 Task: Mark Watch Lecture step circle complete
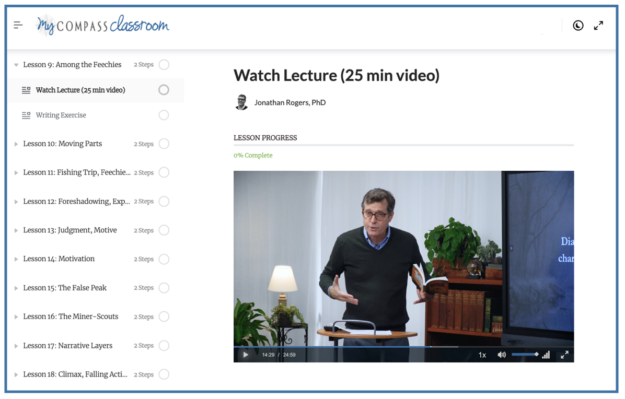tap(164, 90)
